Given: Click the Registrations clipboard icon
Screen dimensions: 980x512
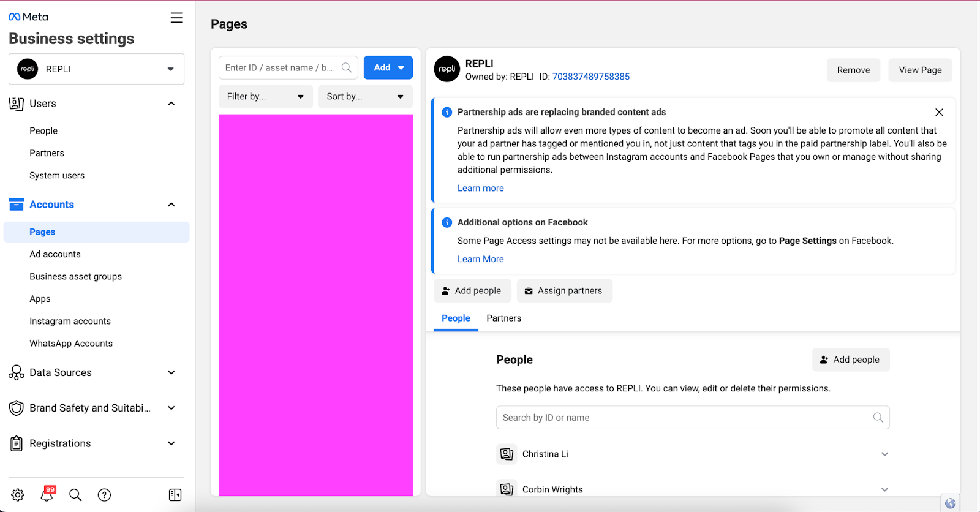Looking at the screenshot, I should (x=17, y=443).
